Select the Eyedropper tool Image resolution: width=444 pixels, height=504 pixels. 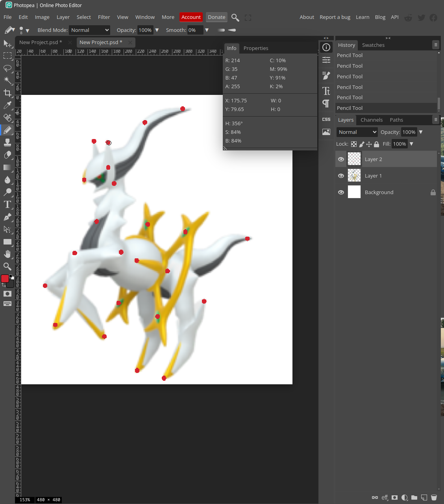tap(7, 105)
